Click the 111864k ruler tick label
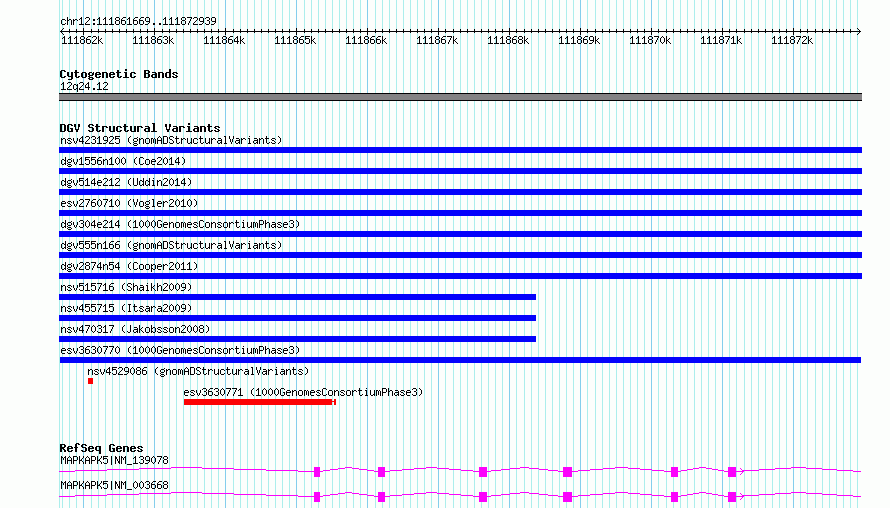 point(224,40)
